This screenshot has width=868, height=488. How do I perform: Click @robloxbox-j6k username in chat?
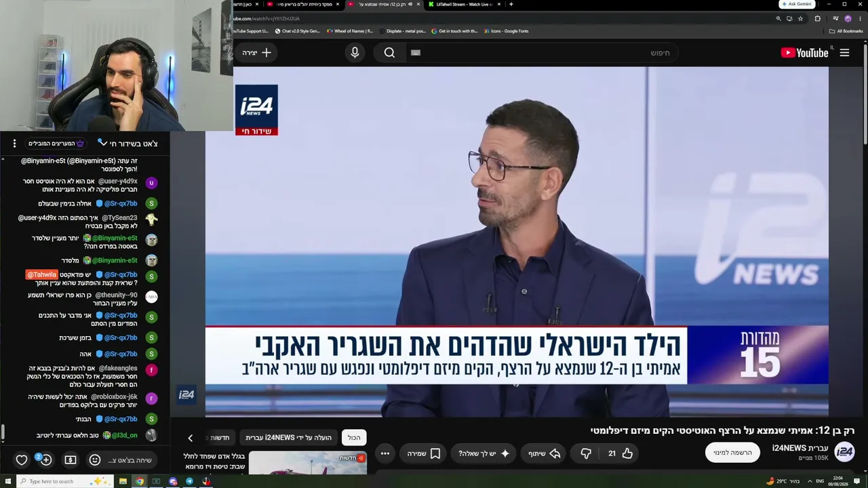click(x=114, y=397)
